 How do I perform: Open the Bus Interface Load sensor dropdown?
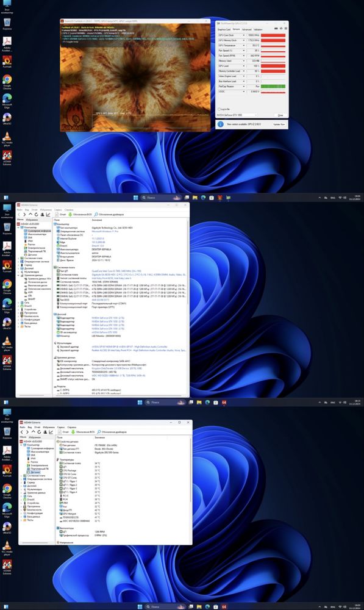[244, 81]
